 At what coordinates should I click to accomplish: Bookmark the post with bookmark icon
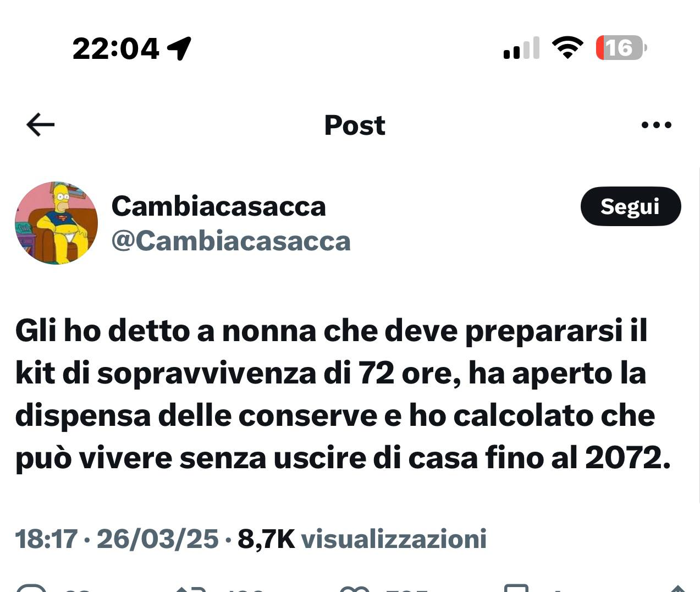(x=516, y=588)
